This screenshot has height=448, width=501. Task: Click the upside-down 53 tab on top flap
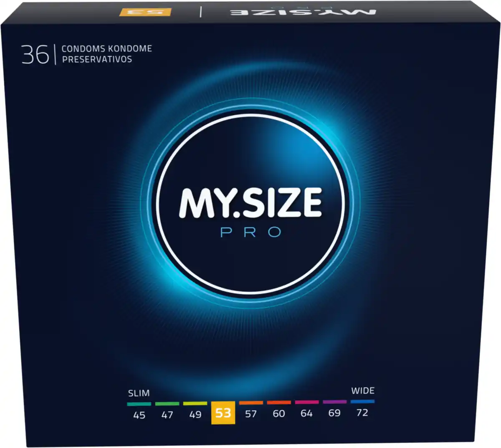click(x=145, y=11)
